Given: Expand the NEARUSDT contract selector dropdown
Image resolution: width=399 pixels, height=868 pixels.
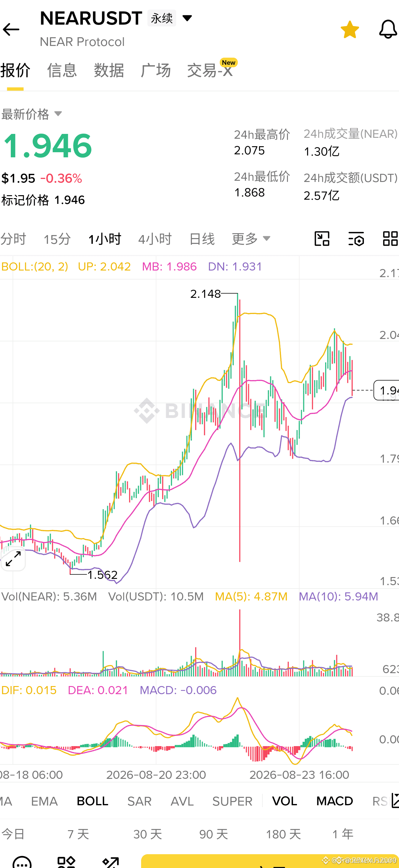Looking at the screenshot, I should click(187, 18).
